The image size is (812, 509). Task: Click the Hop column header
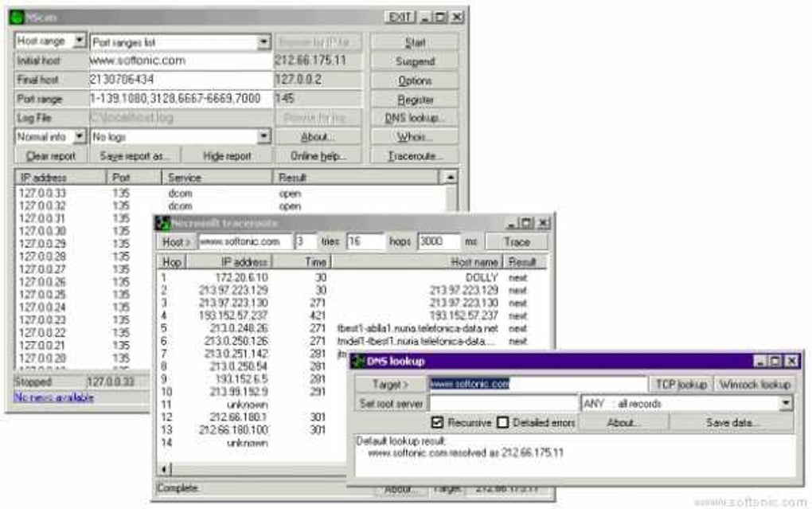(171, 262)
